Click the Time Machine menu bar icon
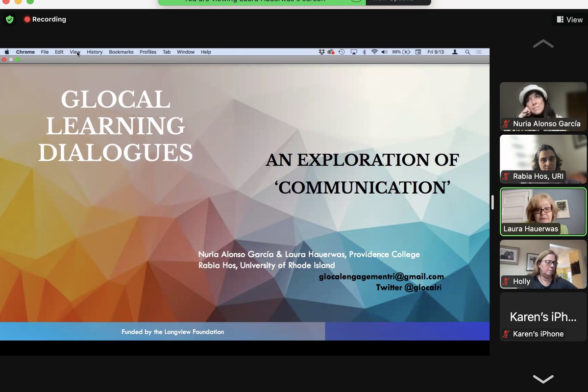Viewport: 588px width, 392px height. 342,52
